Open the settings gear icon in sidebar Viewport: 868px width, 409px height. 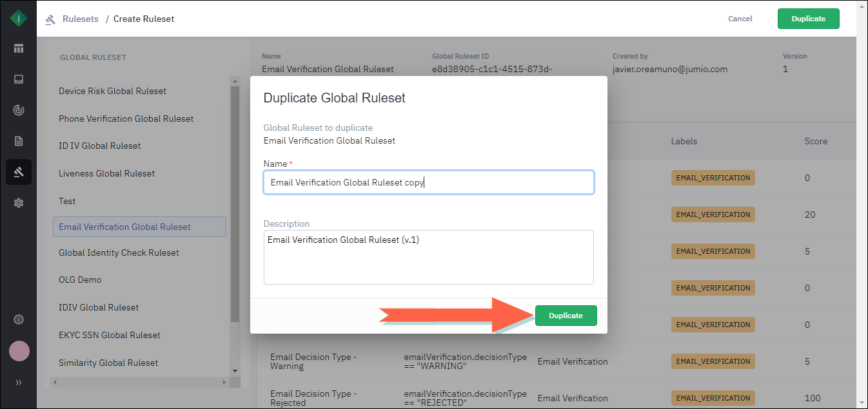(19, 203)
